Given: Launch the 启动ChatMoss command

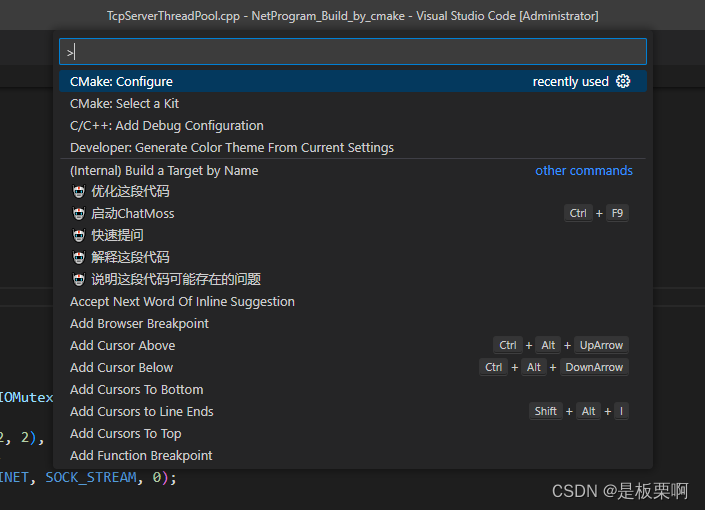Looking at the screenshot, I should pos(353,214).
